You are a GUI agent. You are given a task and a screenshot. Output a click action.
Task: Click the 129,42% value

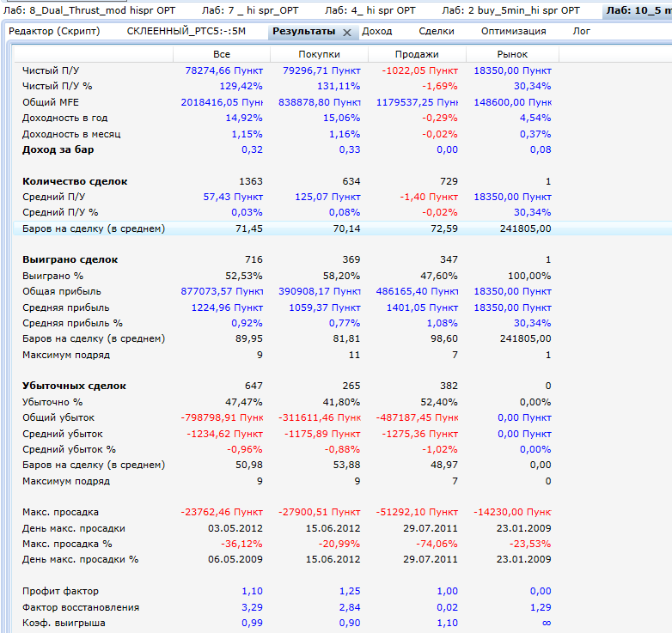(241, 86)
